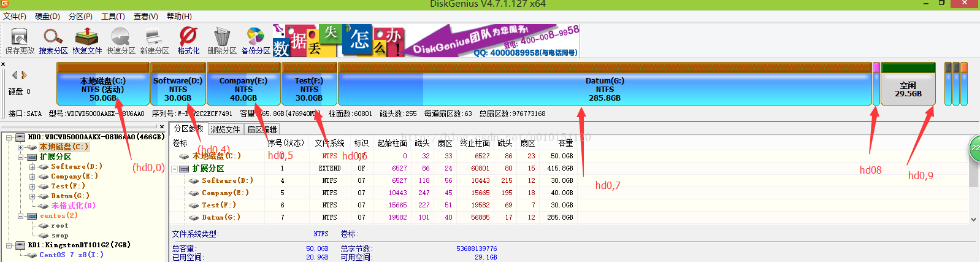Click the drive icon beside root in tree

(44, 226)
